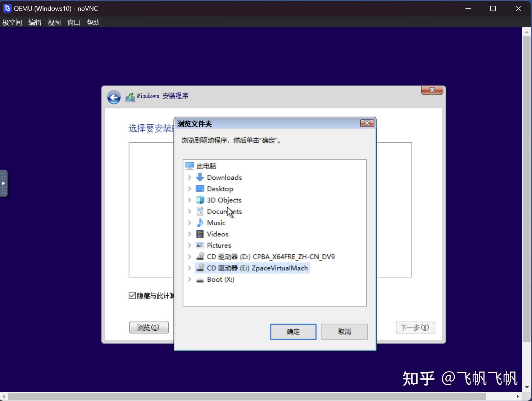
Task: Click the 下一步(N) button
Action: (415, 327)
